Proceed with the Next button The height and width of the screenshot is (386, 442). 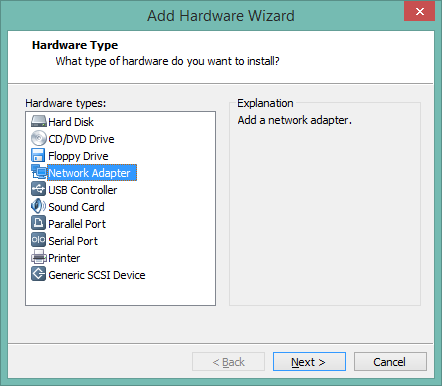[309, 362]
